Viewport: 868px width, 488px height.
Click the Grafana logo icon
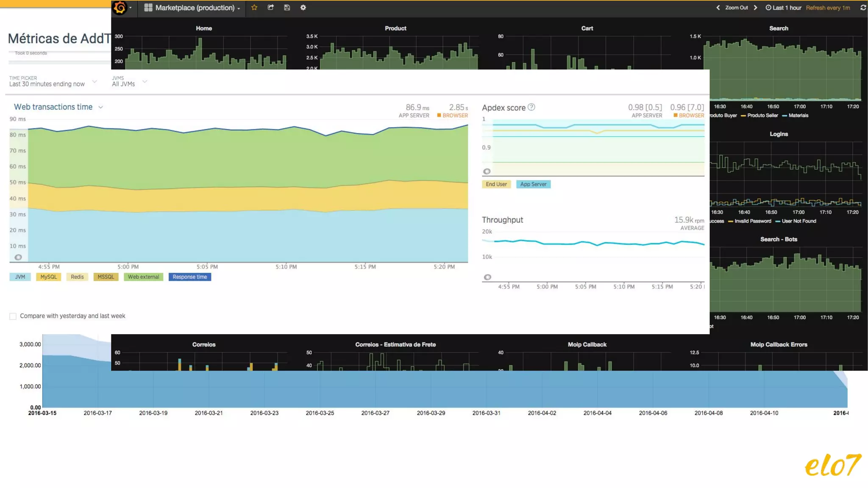click(x=120, y=8)
